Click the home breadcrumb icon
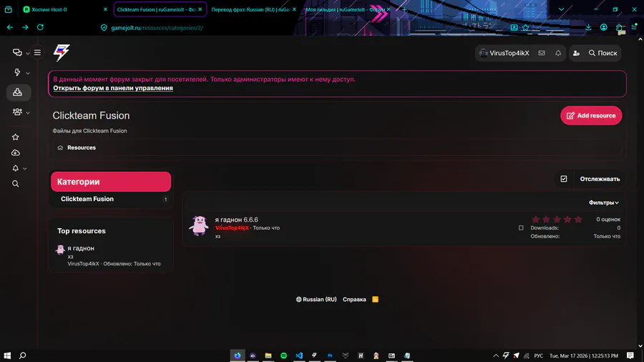 (60, 148)
